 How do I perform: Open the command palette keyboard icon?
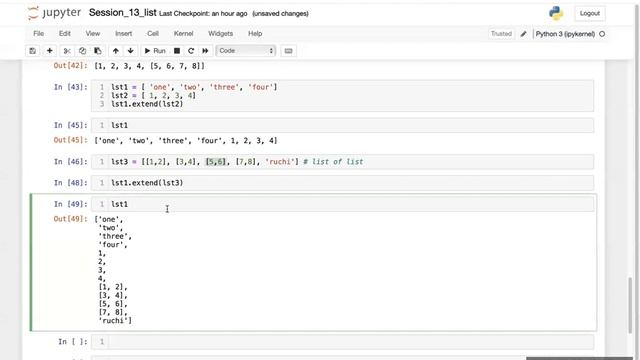tap(289, 51)
